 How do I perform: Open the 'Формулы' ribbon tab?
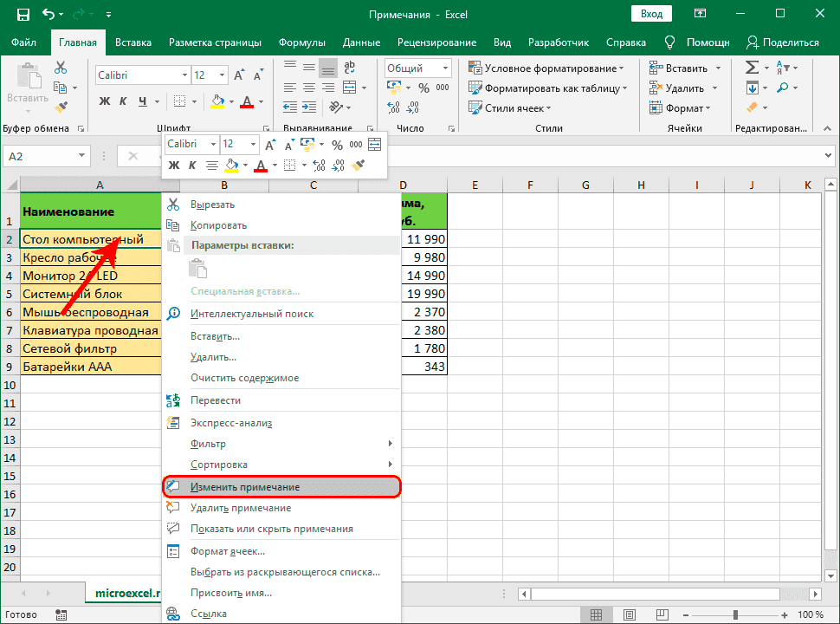point(301,42)
